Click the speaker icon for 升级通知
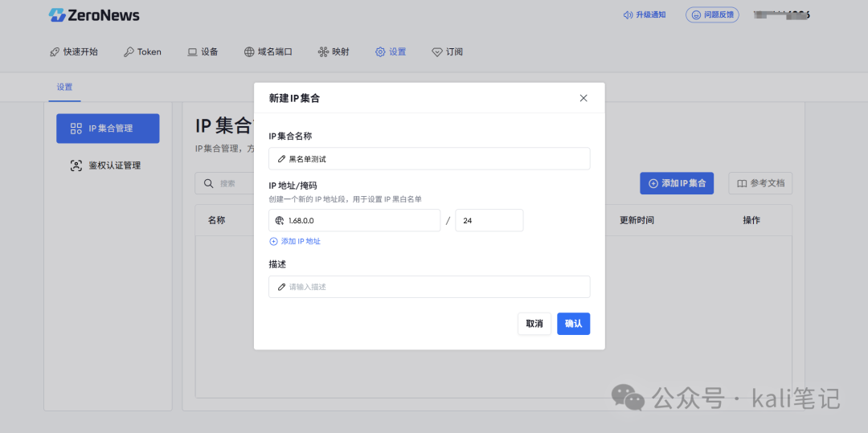868x433 pixels. click(628, 14)
